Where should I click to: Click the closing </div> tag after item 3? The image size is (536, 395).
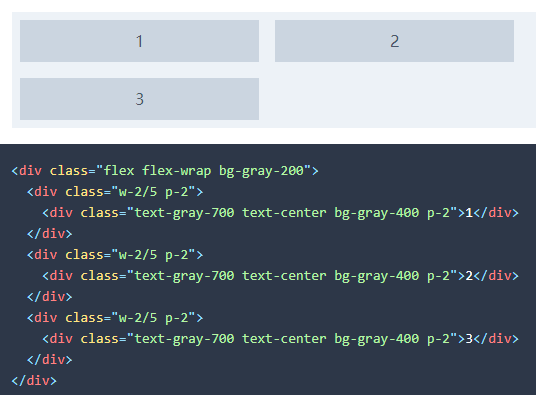pos(50,360)
